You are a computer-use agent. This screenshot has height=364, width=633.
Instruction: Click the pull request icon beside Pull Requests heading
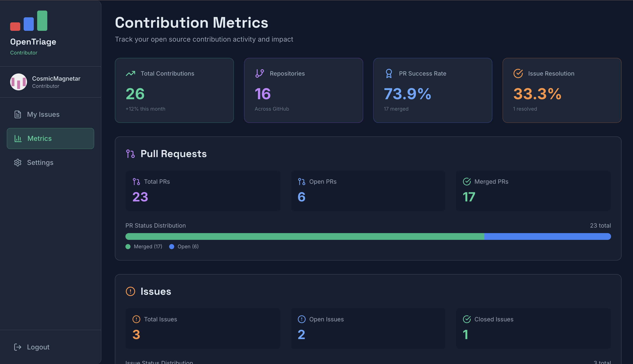coord(130,154)
